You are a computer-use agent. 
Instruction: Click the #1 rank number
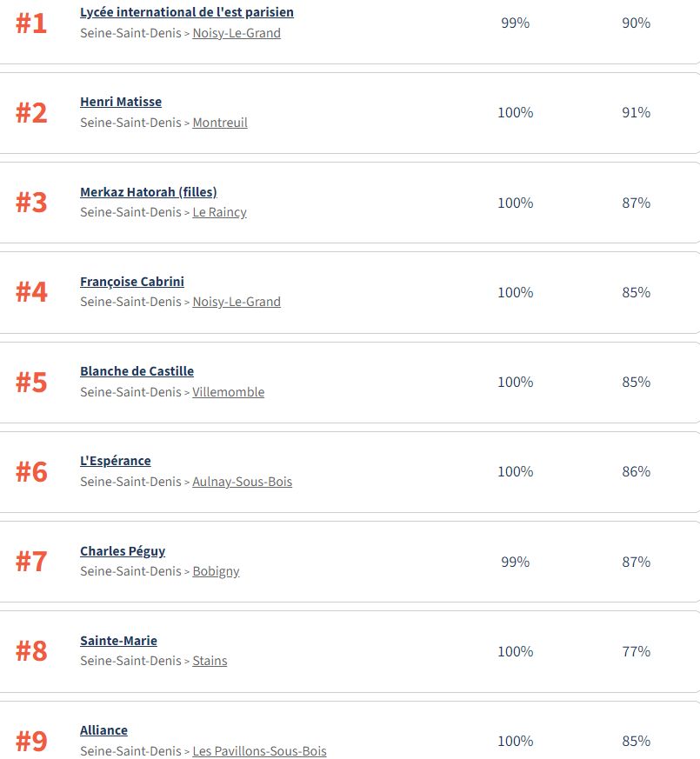click(30, 23)
